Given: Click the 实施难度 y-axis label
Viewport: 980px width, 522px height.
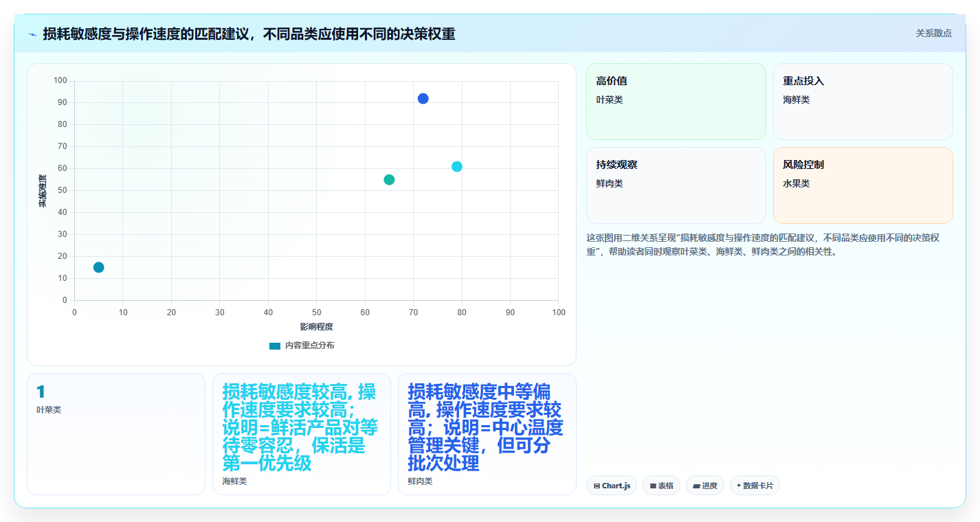Looking at the screenshot, I should click(x=42, y=190).
